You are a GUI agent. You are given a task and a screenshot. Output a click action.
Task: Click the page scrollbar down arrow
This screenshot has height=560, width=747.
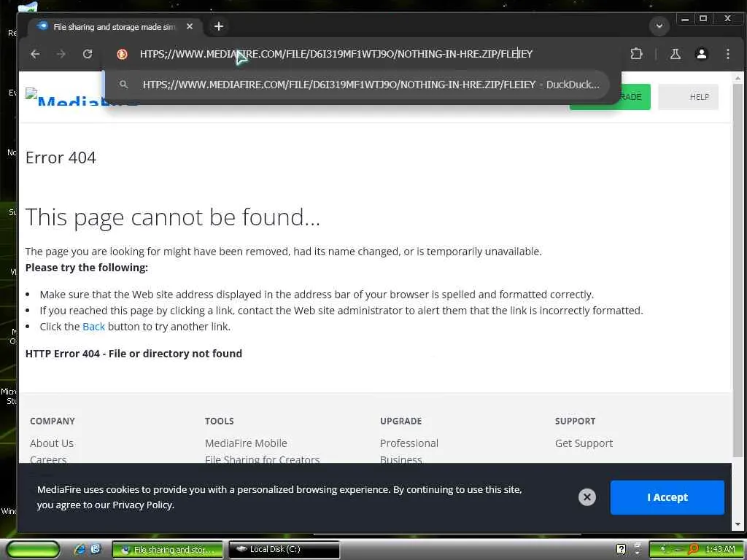point(738,524)
